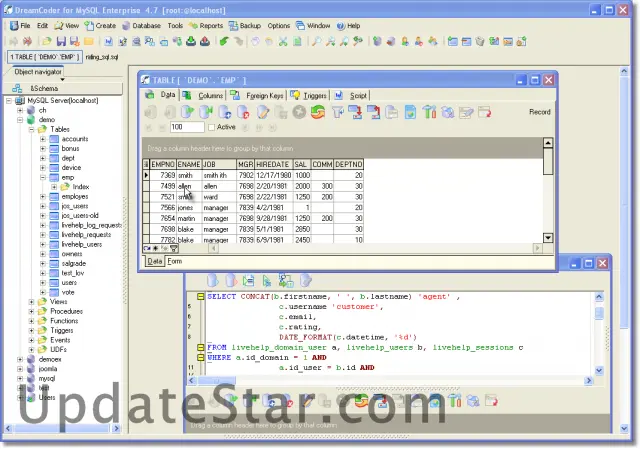
Task: Open the File menu
Action: pos(20,26)
